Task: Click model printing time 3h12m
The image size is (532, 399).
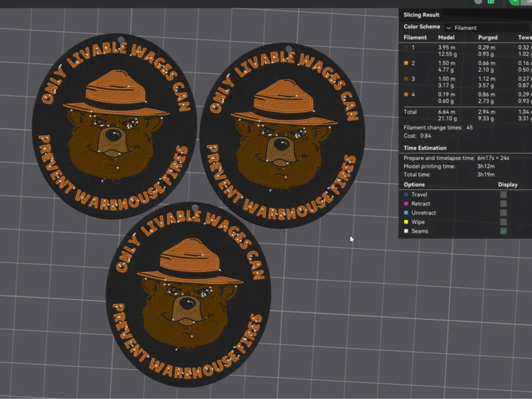Action: tap(485, 166)
